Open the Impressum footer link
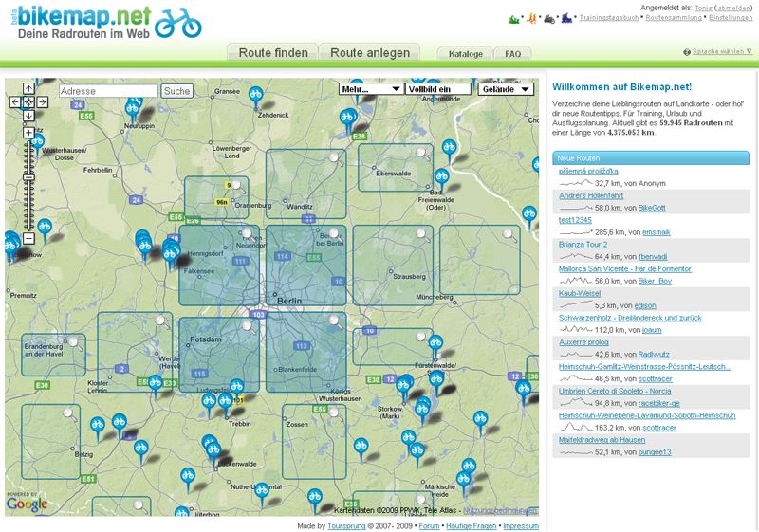 (521, 526)
